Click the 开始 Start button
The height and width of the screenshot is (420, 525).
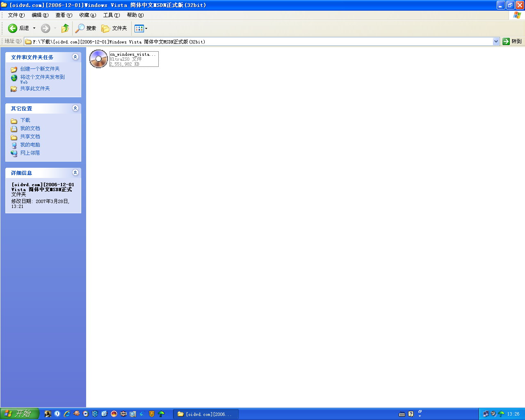20,414
